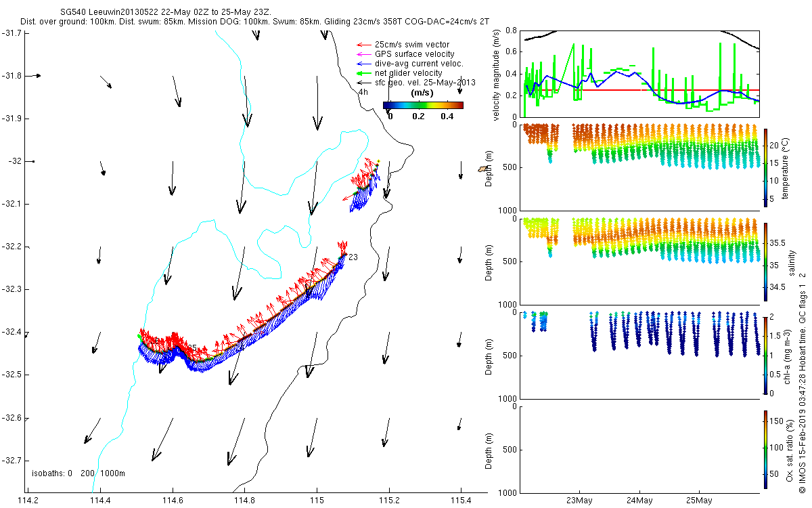
Task: Click the small orange island marker on map
Action: click(484, 168)
